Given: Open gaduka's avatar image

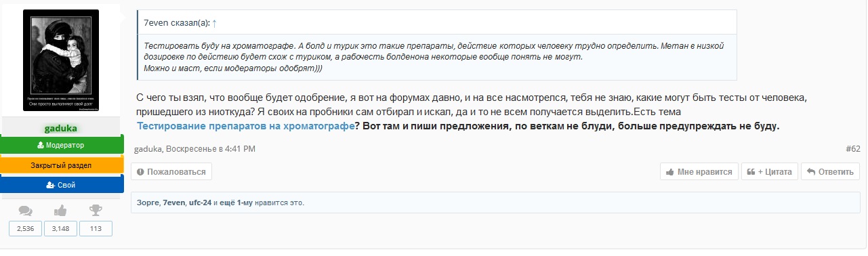Looking at the screenshot, I should [61, 61].
